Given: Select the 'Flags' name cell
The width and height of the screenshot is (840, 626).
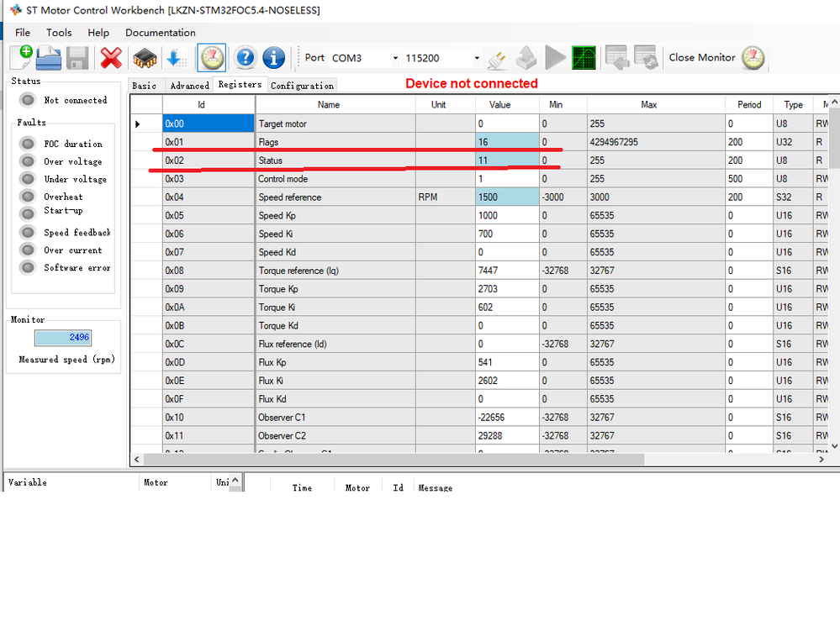Looking at the screenshot, I should click(x=335, y=142).
